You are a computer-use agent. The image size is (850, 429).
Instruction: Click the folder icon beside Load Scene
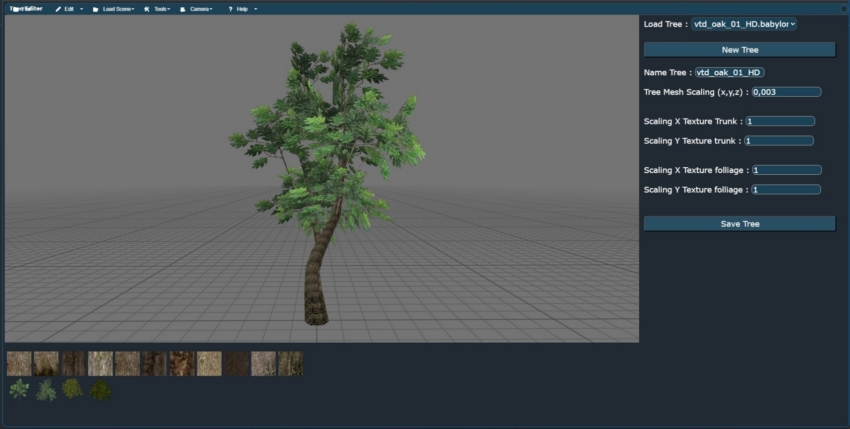(95, 9)
